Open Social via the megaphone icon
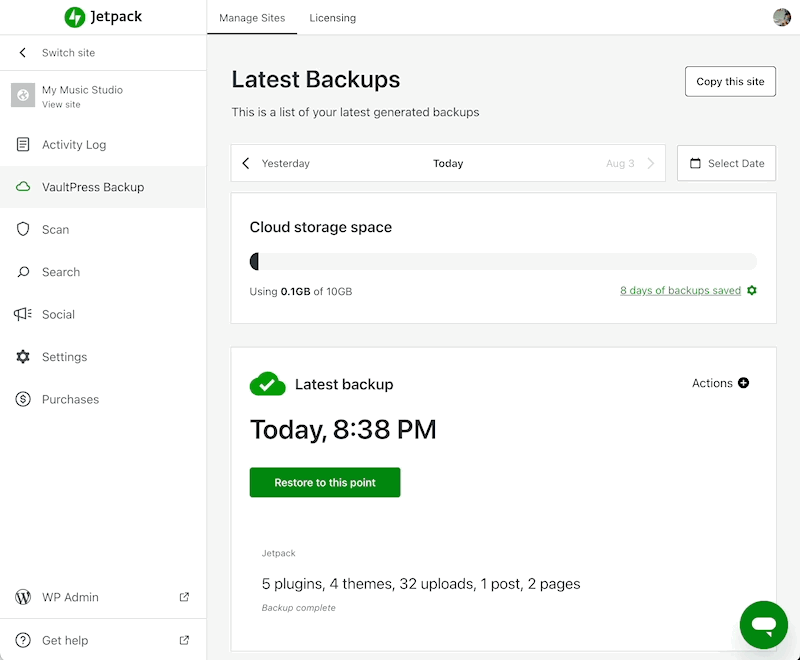The image size is (800, 660). (23, 314)
